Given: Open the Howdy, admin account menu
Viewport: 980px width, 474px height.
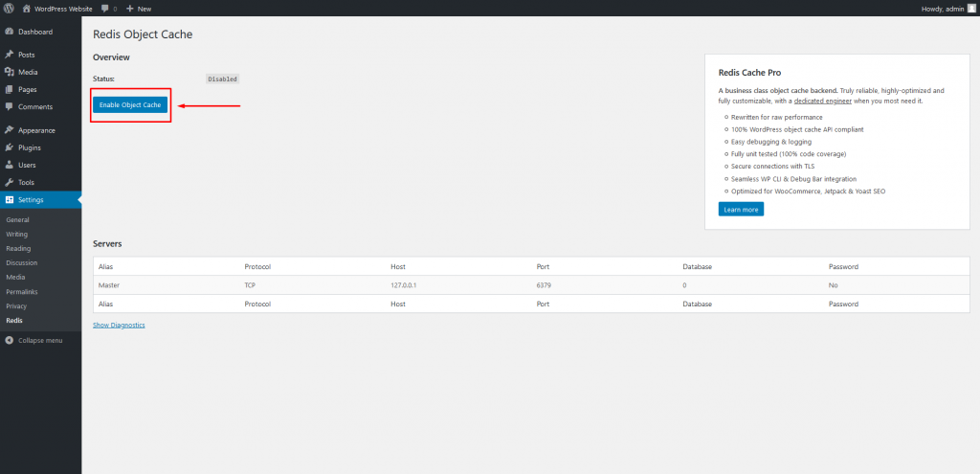Looking at the screenshot, I should pyautogui.click(x=943, y=9).
